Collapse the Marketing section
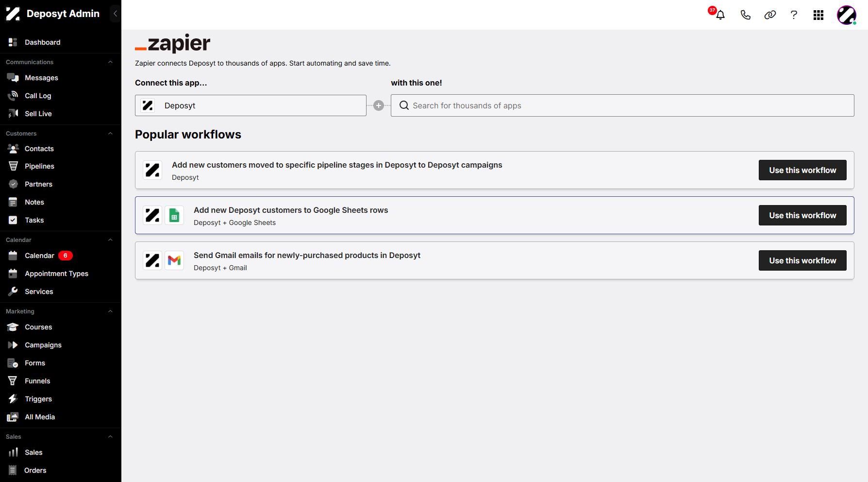 click(x=110, y=311)
